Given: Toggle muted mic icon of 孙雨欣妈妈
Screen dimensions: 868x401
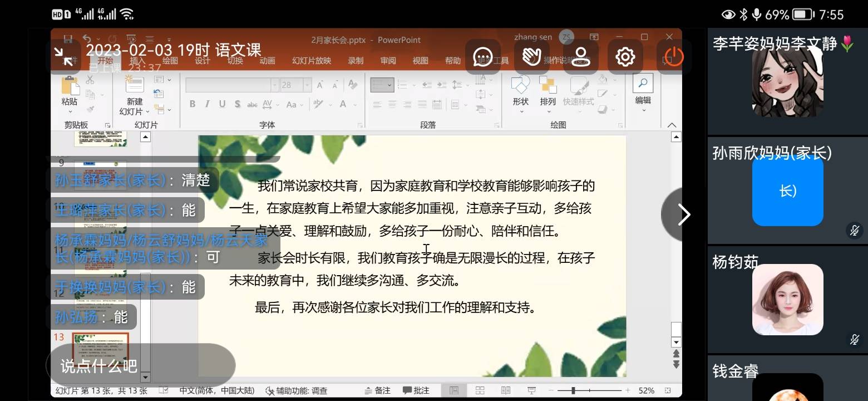Looking at the screenshot, I should point(855,230).
